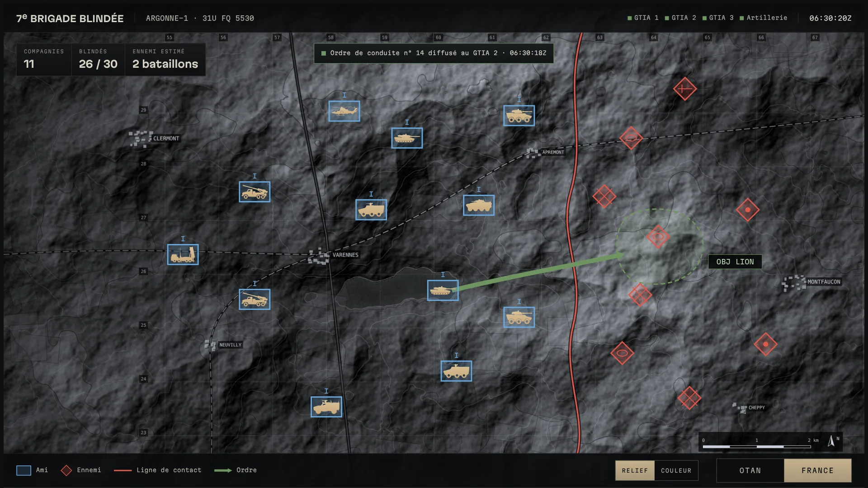Click the truck-mounted artillery unit near Clermont
868x488 pixels.
pos(255,192)
